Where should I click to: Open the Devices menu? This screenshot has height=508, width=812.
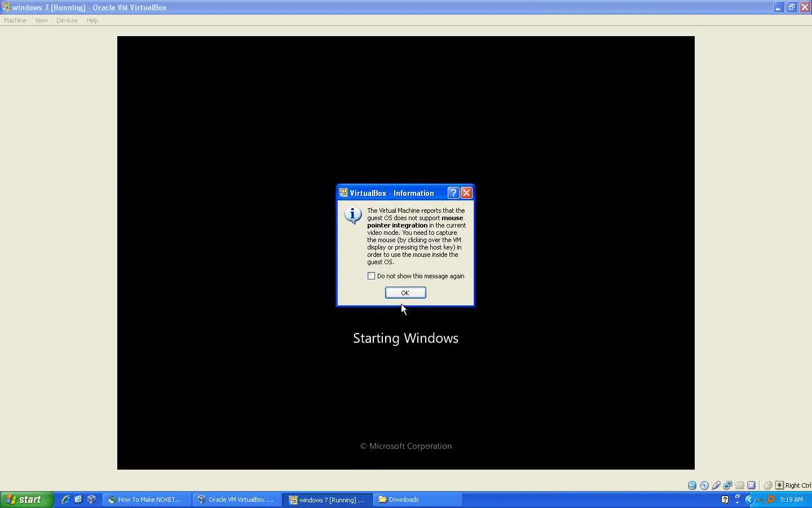point(67,20)
